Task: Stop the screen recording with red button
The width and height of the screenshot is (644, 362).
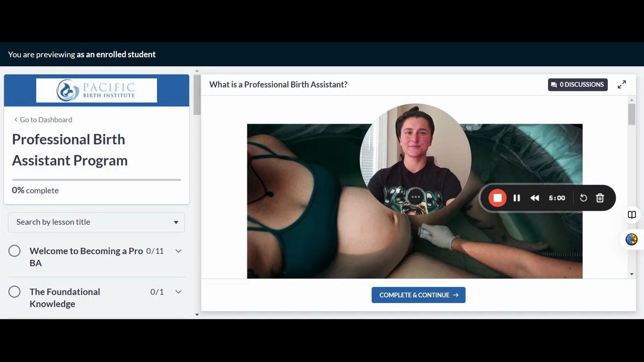Action: click(498, 198)
